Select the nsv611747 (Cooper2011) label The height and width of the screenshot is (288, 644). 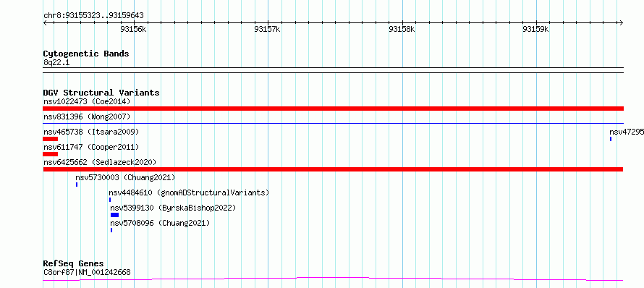click(91, 147)
